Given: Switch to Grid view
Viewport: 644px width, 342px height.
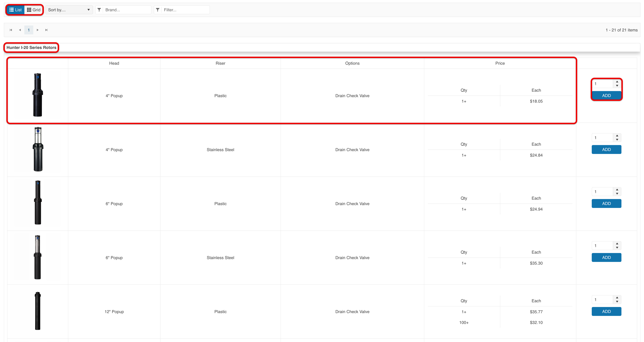Looking at the screenshot, I should point(34,10).
